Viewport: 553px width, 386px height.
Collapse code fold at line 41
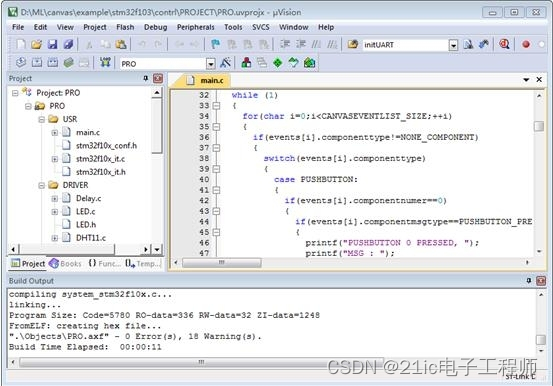(x=216, y=190)
